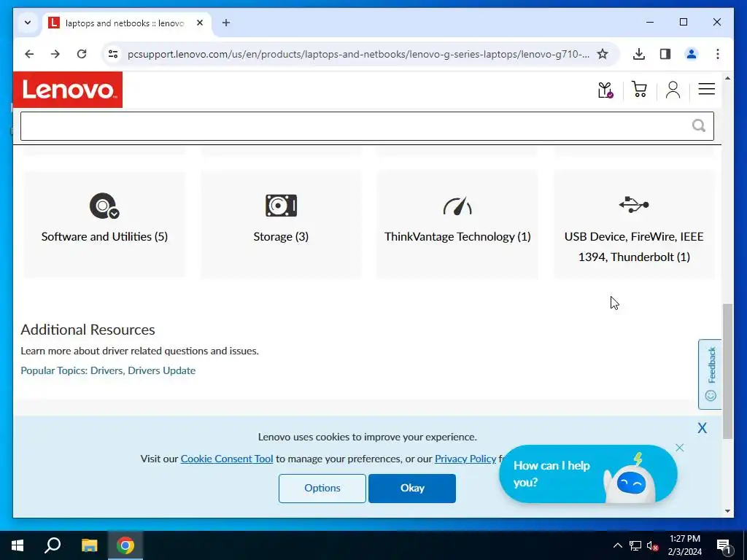Click the Options cookie button

(322, 488)
